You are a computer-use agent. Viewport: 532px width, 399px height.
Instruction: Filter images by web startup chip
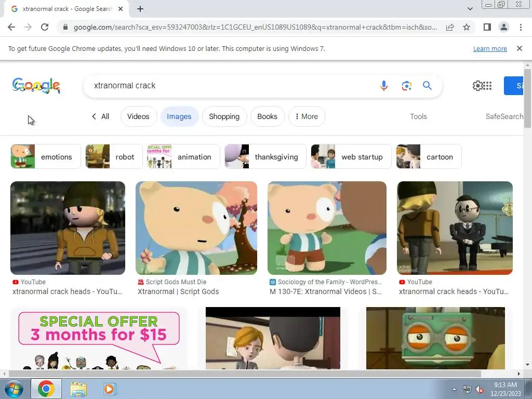351,156
